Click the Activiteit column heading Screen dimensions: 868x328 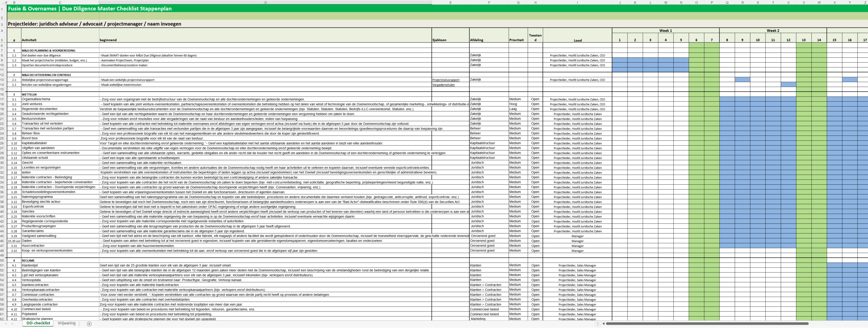coord(60,35)
